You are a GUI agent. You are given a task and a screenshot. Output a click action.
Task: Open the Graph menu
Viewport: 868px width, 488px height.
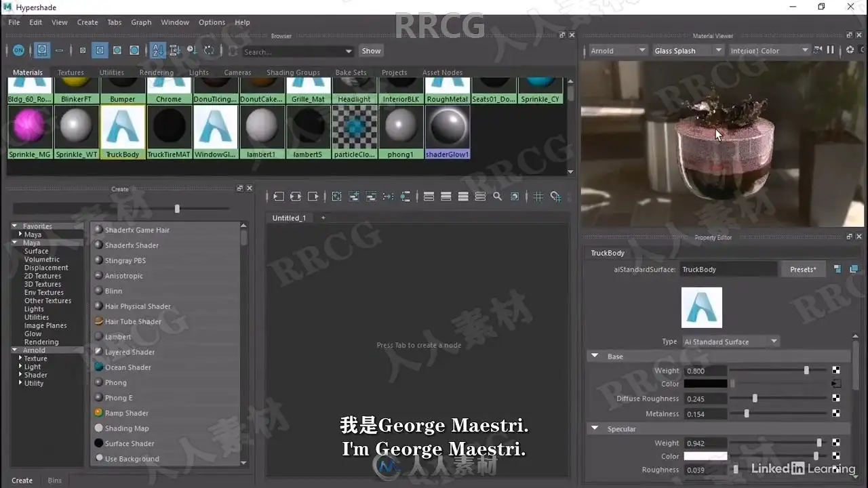click(141, 22)
